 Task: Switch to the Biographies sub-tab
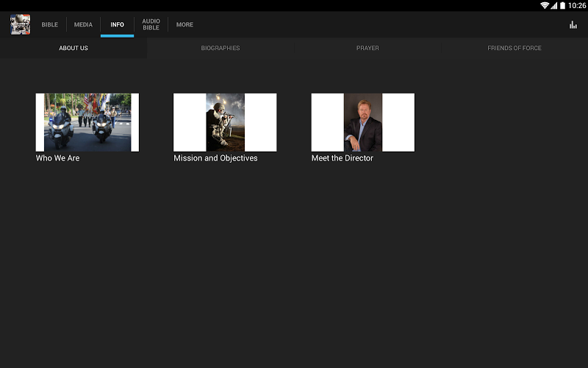[x=220, y=49]
